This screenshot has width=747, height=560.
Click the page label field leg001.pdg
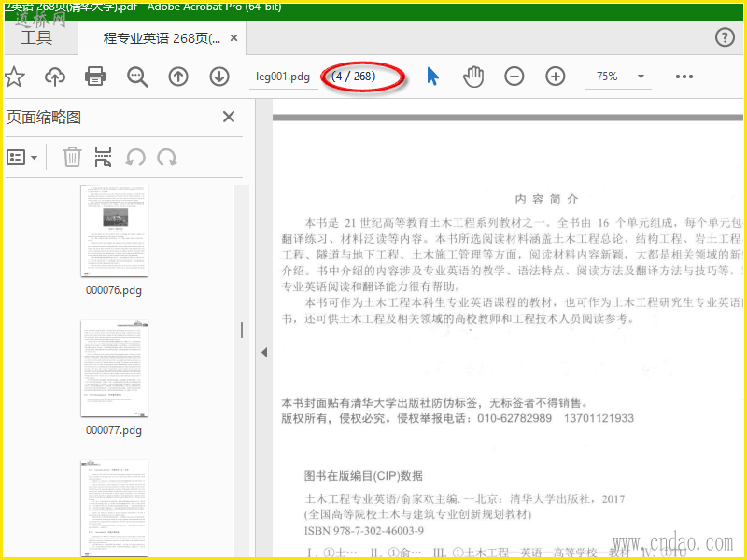(284, 77)
